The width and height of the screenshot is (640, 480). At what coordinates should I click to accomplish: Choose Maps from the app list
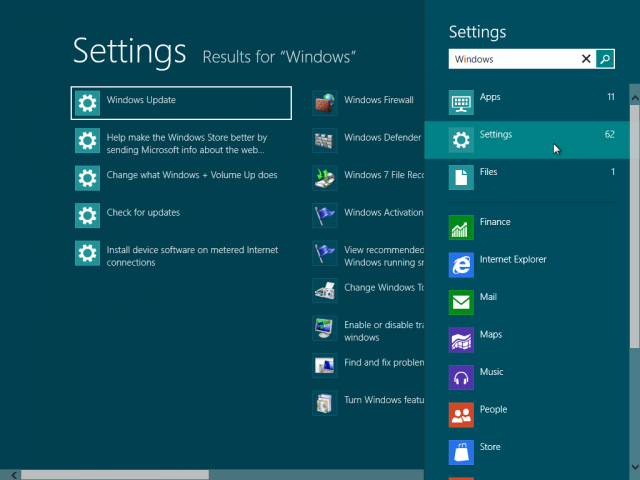[x=491, y=334]
